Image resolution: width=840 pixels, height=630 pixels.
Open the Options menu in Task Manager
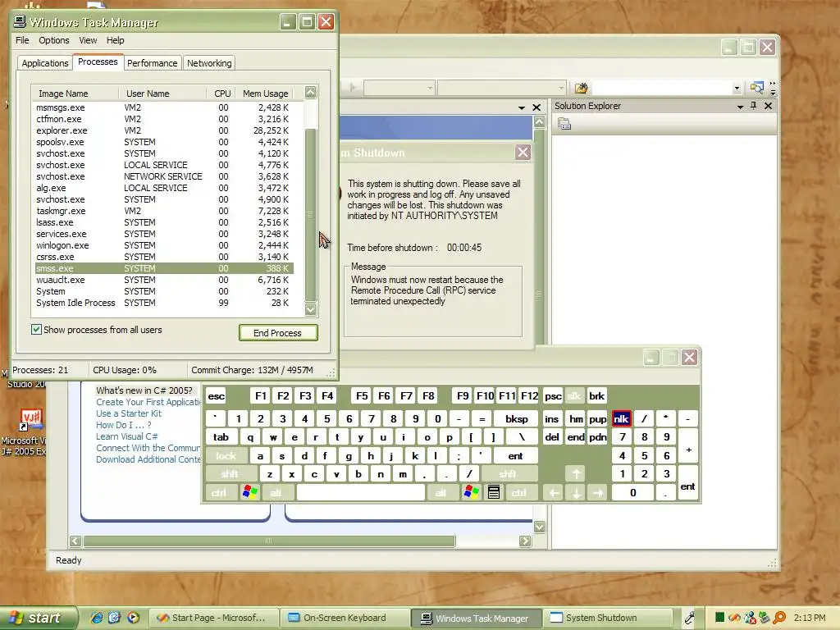click(x=53, y=40)
